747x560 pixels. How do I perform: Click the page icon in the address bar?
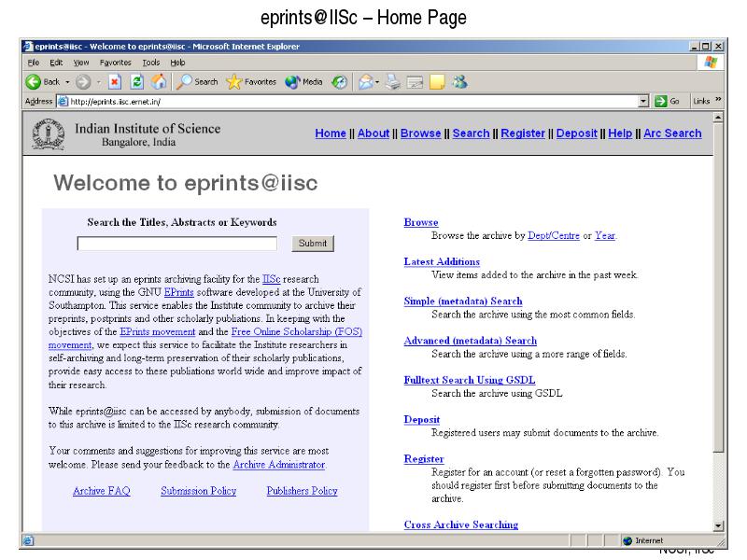coord(63,101)
